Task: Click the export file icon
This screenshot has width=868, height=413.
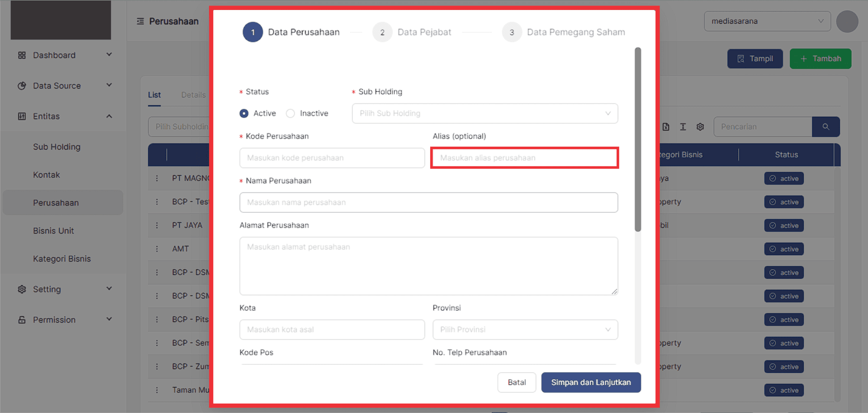Action: [666, 127]
